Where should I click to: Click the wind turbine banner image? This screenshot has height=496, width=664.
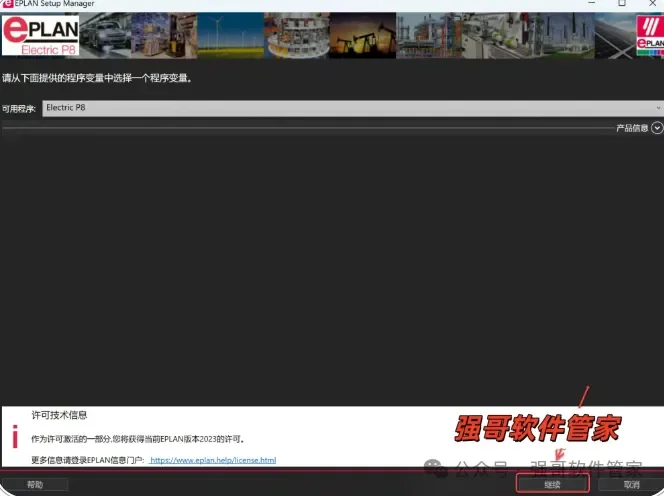230,36
